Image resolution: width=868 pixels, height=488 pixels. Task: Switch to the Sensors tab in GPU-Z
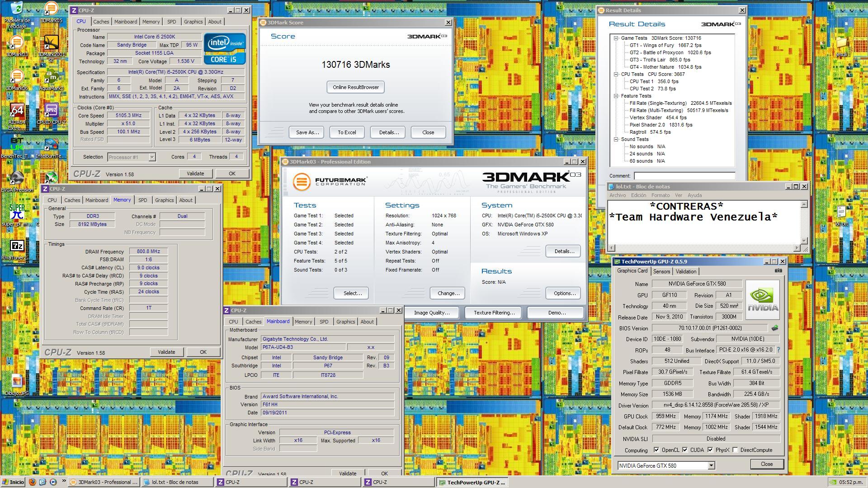coord(661,272)
